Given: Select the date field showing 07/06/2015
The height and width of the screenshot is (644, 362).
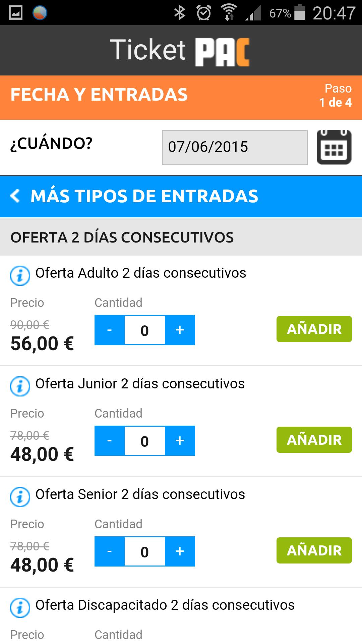Looking at the screenshot, I should (235, 147).
